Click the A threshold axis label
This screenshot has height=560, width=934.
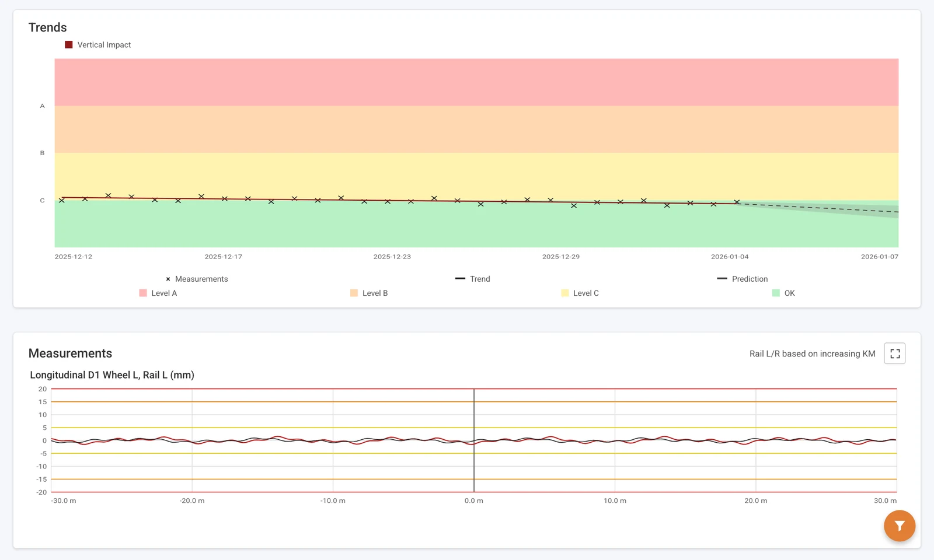coord(42,106)
